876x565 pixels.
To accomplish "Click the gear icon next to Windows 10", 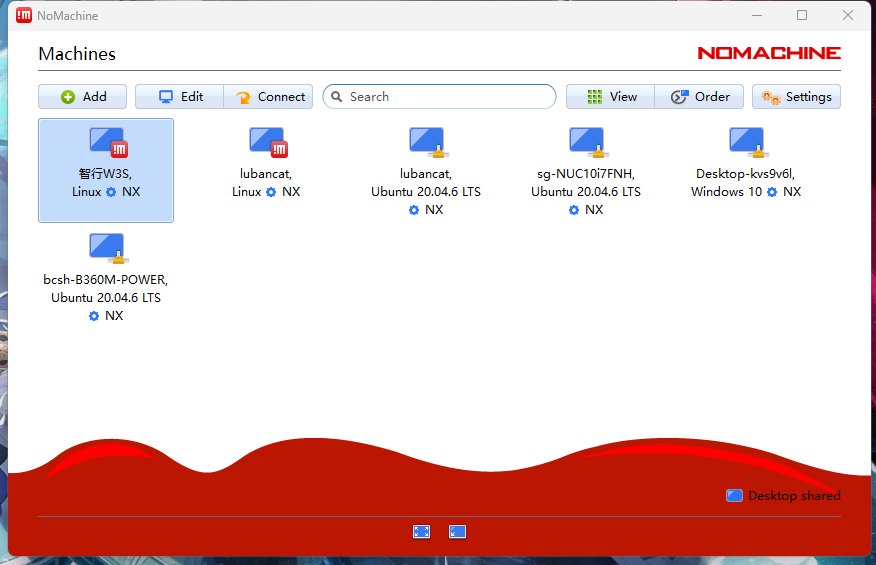I will [x=772, y=192].
